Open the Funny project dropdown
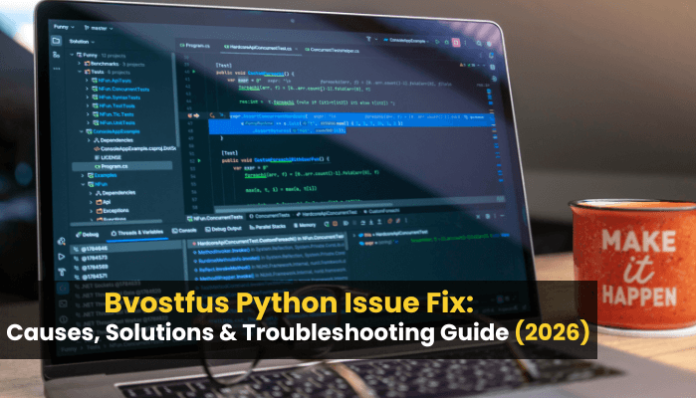696x398 pixels. (x=64, y=27)
